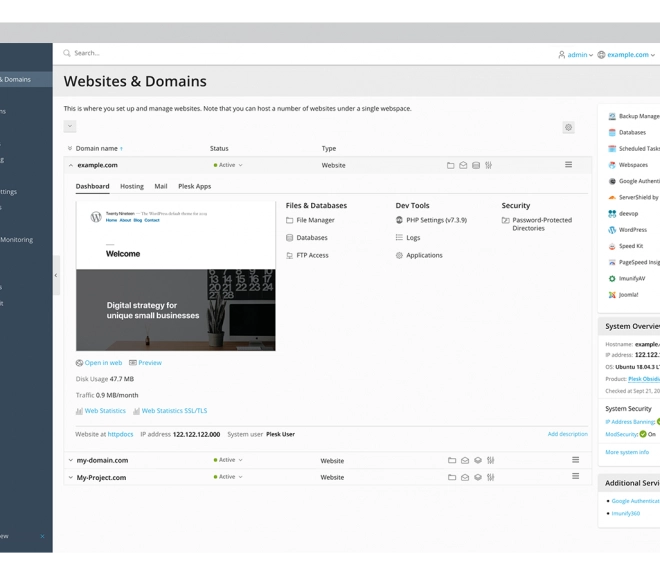Click layers icon in my-domain.com row

click(x=478, y=460)
